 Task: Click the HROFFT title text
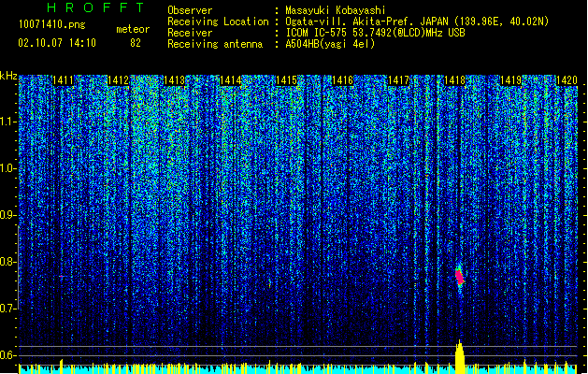[x=96, y=7]
